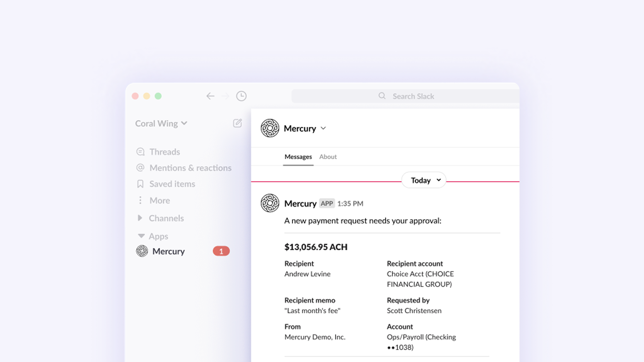Compose a new message with pencil icon
This screenshot has height=362, width=644.
[x=238, y=123]
